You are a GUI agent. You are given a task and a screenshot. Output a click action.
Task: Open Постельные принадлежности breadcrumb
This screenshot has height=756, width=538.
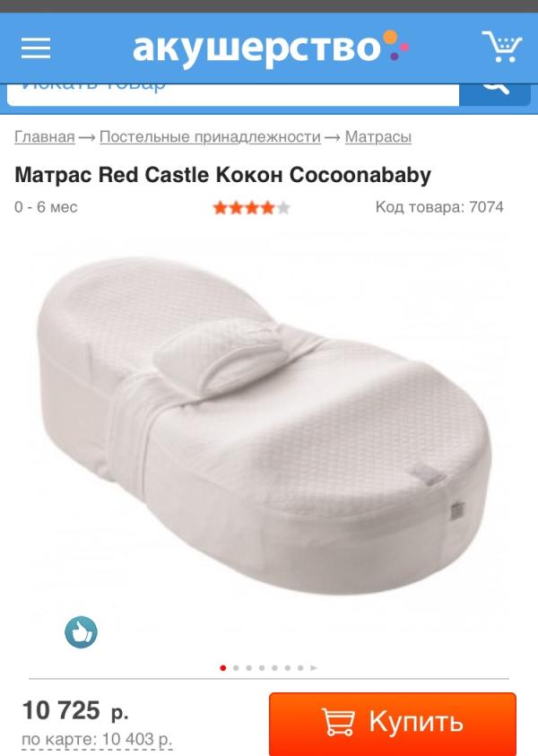210,137
